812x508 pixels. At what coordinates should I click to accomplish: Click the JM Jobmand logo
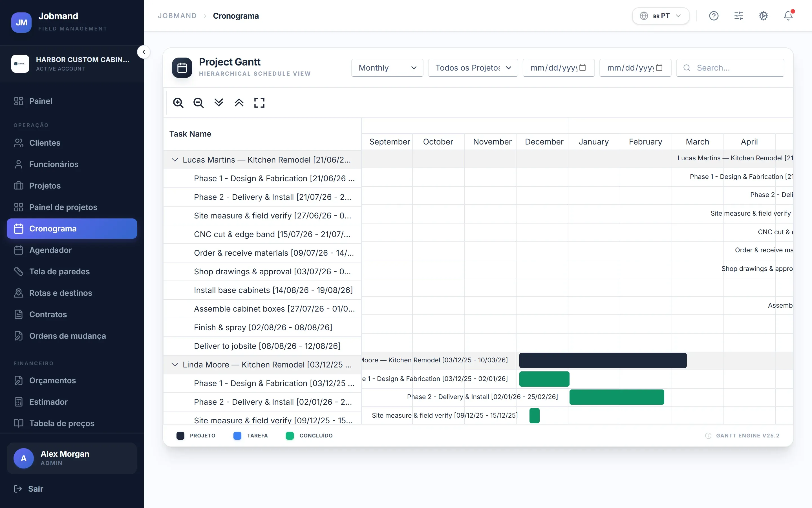[21, 22]
